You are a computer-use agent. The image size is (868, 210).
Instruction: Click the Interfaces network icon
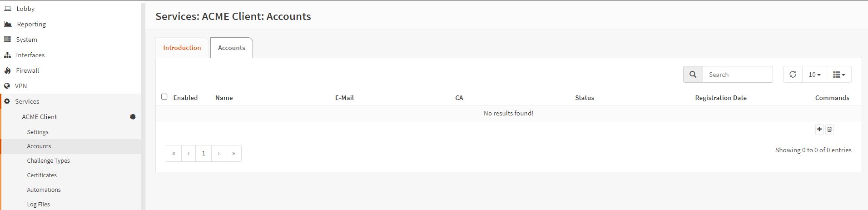pyautogui.click(x=7, y=55)
